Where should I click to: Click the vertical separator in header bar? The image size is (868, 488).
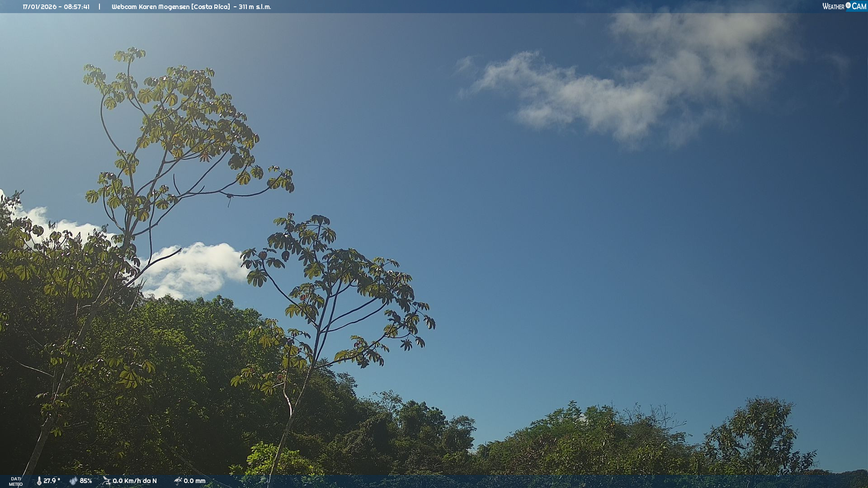point(99,7)
